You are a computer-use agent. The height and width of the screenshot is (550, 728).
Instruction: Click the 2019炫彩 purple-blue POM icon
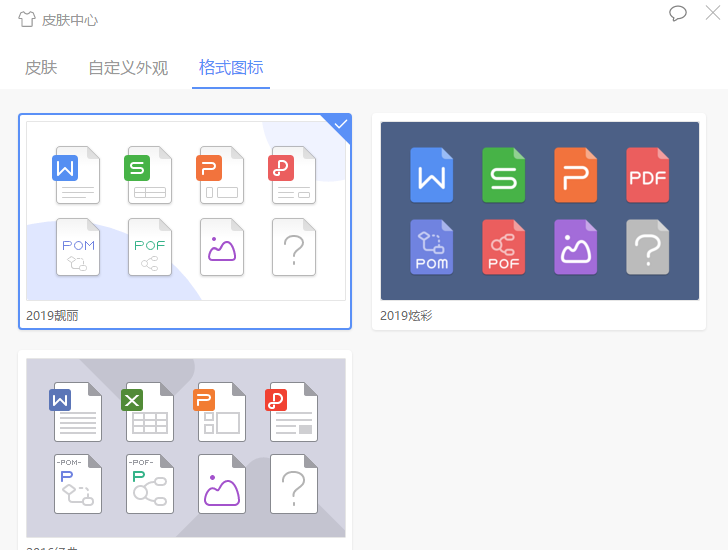[x=431, y=247]
